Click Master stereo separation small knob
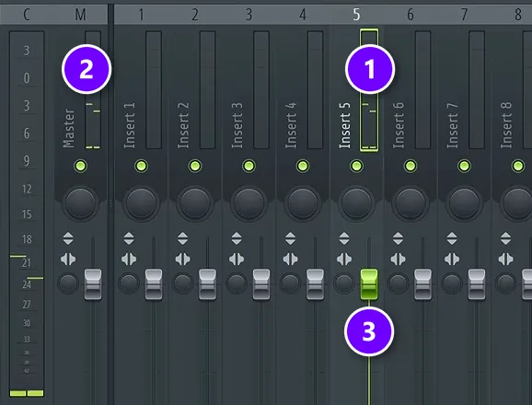This screenshot has width=532, height=405. click(x=68, y=283)
